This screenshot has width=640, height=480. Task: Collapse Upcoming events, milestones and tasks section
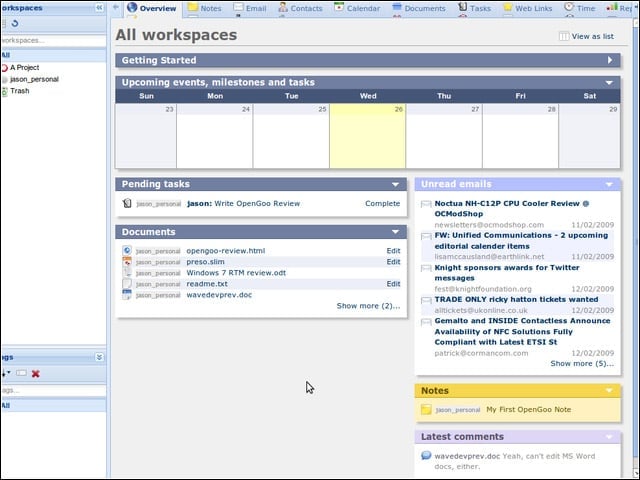tap(609, 82)
